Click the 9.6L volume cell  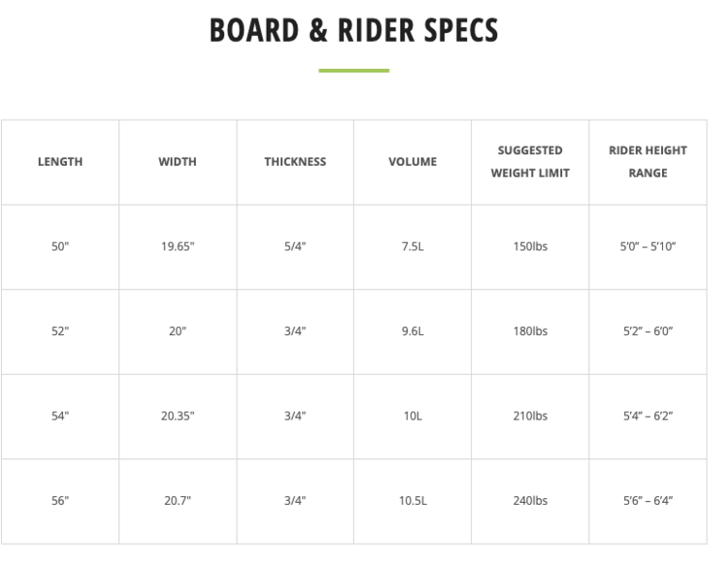point(413,331)
